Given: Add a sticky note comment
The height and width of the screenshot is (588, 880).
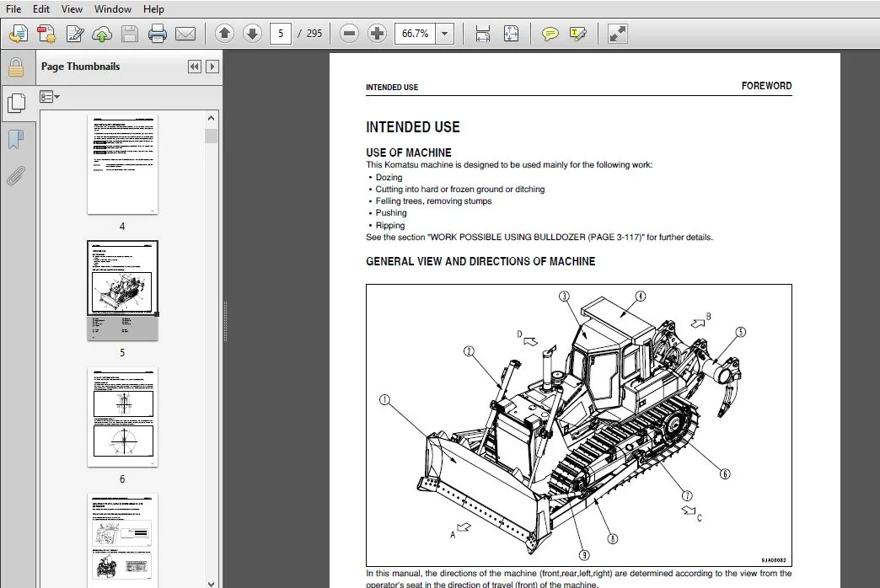Looking at the screenshot, I should 550,34.
